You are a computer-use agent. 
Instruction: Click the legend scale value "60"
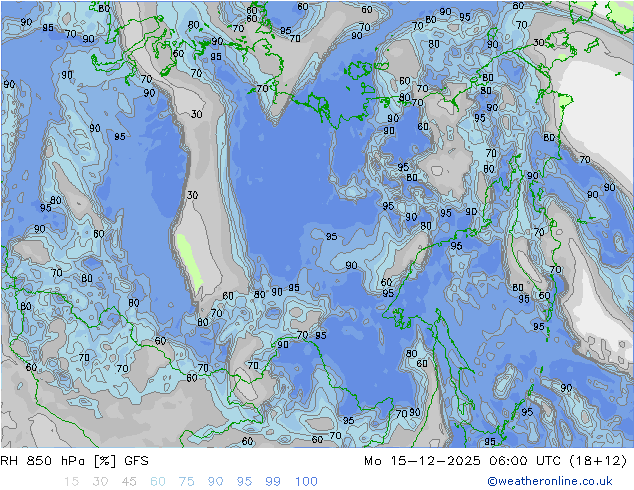[x=158, y=482]
